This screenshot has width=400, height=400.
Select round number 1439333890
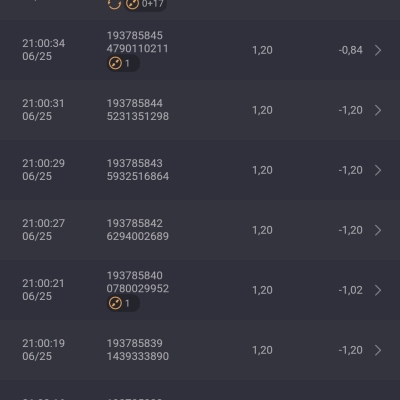coord(138,356)
